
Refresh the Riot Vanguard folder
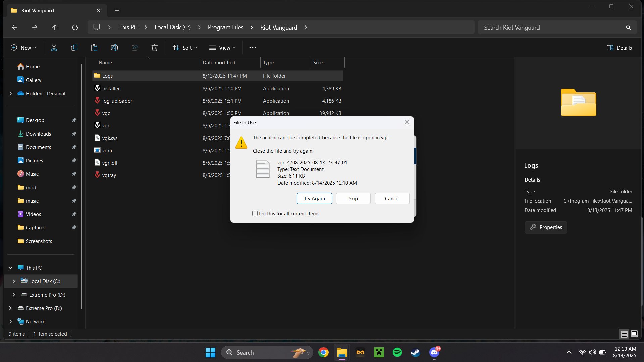pyautogui.click(x=75, y=27)
